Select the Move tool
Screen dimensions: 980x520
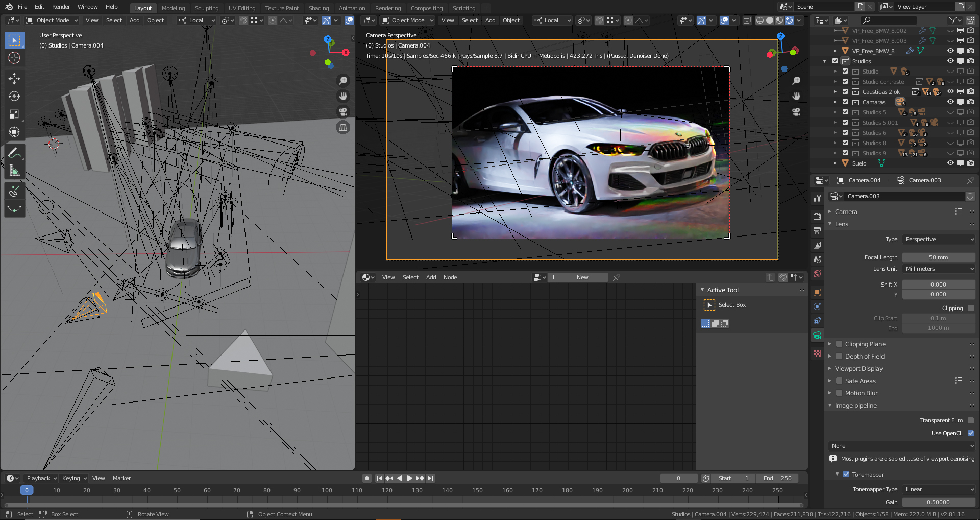point(14,78)
